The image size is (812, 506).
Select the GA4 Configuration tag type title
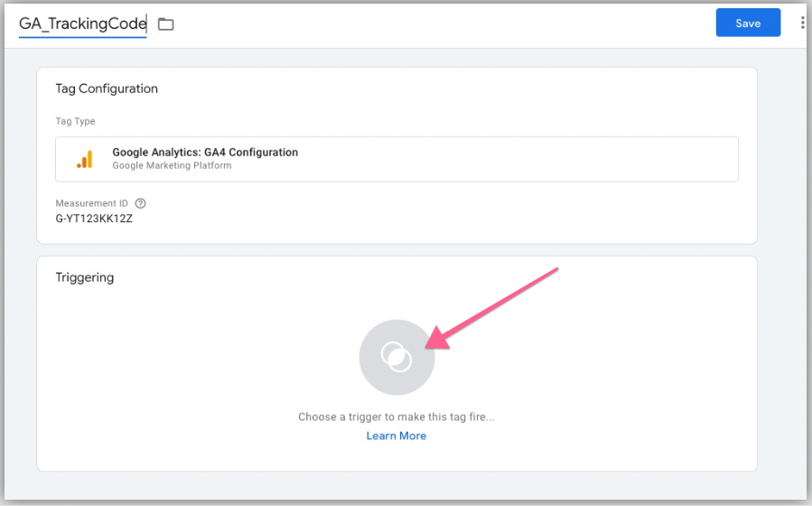(204, 153)
